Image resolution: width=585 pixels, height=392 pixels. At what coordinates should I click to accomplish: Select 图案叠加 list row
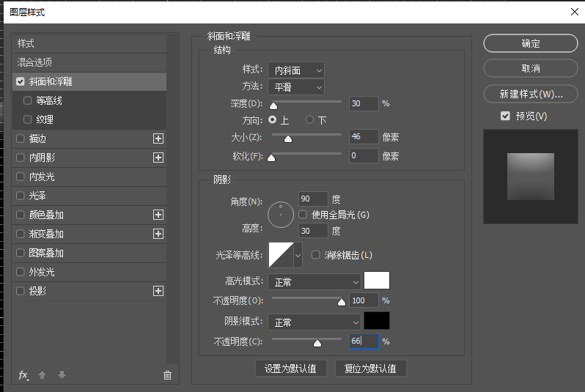(x=89, y=253)
